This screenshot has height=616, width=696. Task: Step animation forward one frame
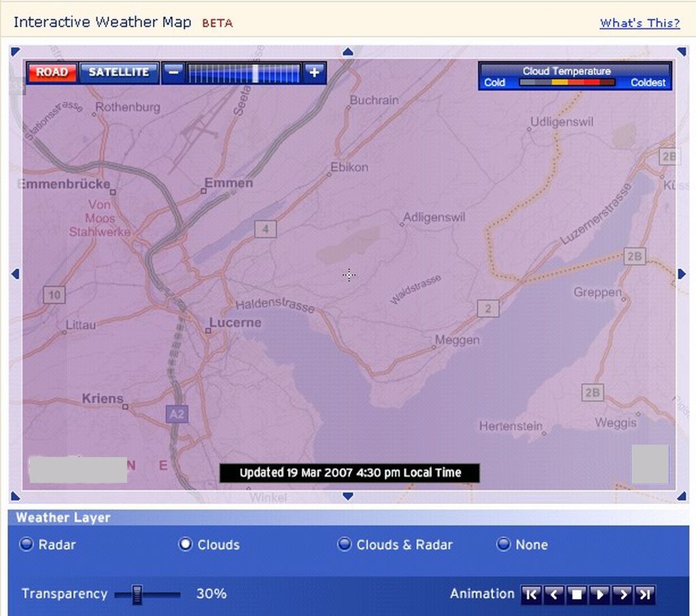pyautogui.click(x=623, y=594)
